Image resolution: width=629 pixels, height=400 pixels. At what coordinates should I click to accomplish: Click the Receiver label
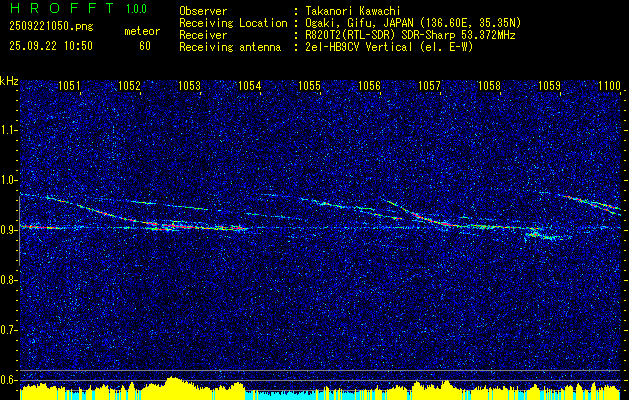click(203, 35)
